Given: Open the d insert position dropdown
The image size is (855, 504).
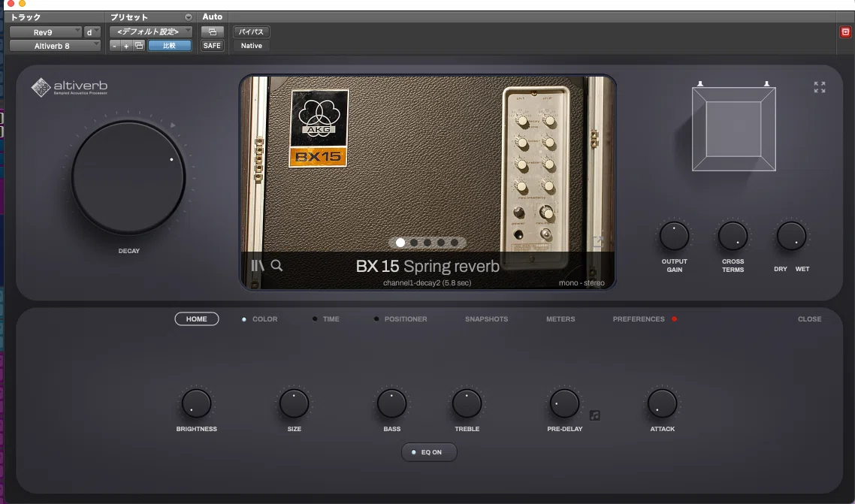Looking at the screenshot, I should pos(92,32).
